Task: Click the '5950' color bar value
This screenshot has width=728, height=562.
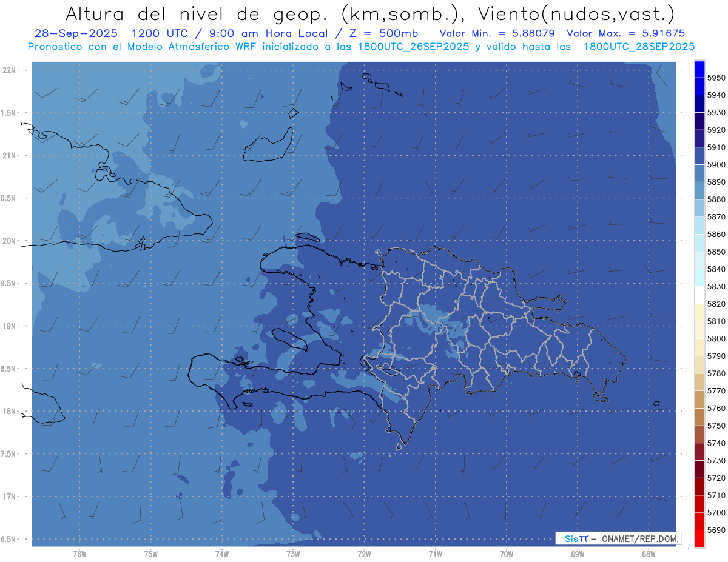Action: 716,78
